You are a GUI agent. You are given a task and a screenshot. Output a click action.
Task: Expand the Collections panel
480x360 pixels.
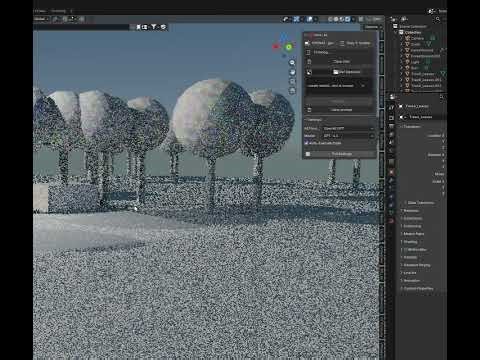[413, 218]
